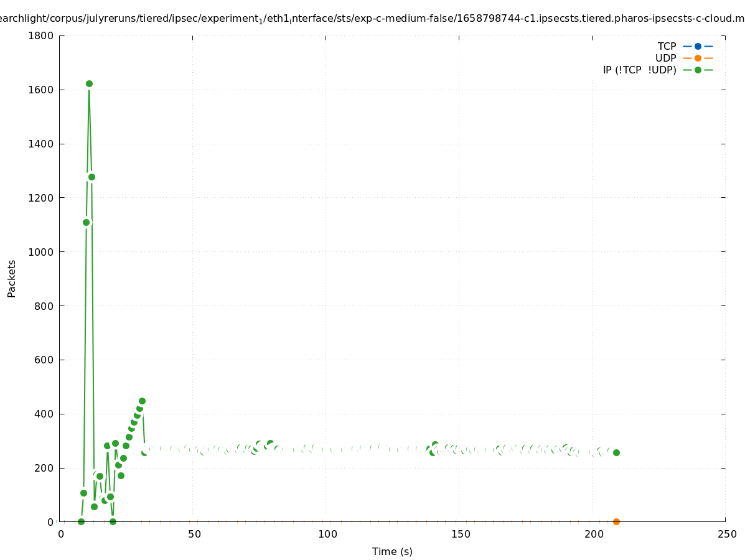Click the first green point at zero packets
Image resolution: width=745 pixels, height=560 pixels.
pos(81,521)
